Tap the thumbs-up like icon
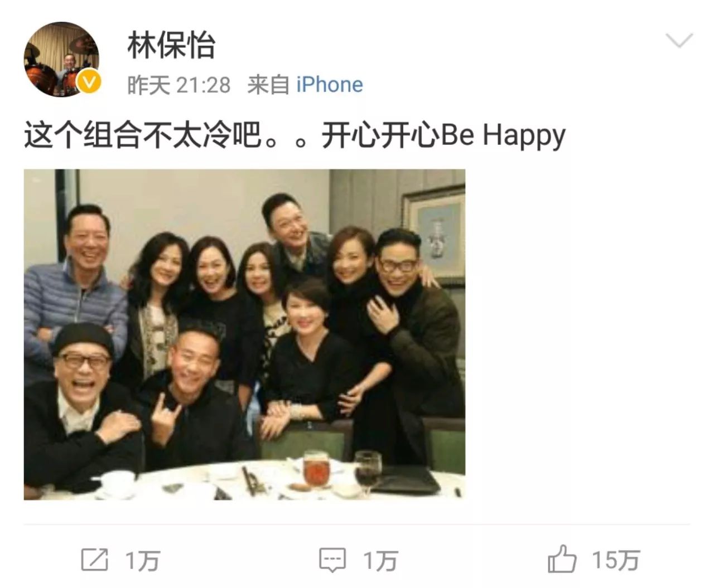Screen dimensions: 714x588 pyautogui.click(x=562, y=558)
